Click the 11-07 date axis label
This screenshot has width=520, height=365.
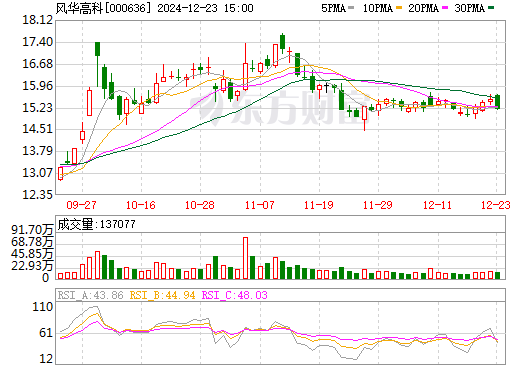click(260, 205)
